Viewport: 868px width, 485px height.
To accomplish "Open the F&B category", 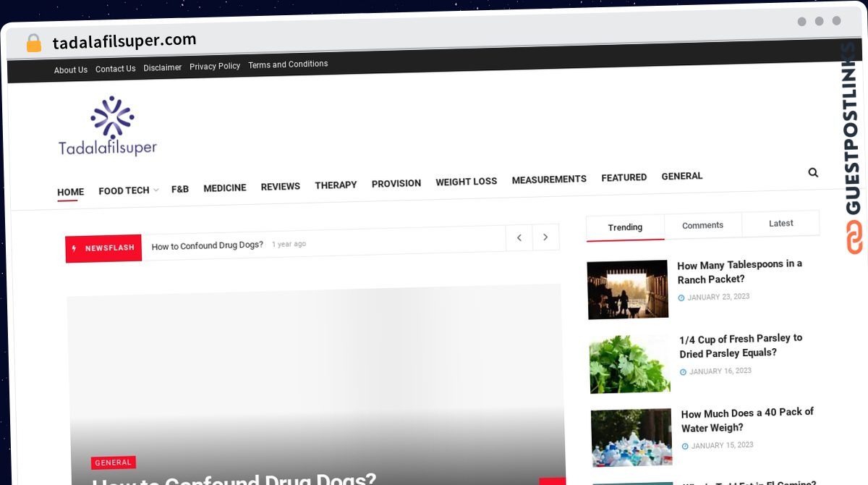I will tap(180, 189).
